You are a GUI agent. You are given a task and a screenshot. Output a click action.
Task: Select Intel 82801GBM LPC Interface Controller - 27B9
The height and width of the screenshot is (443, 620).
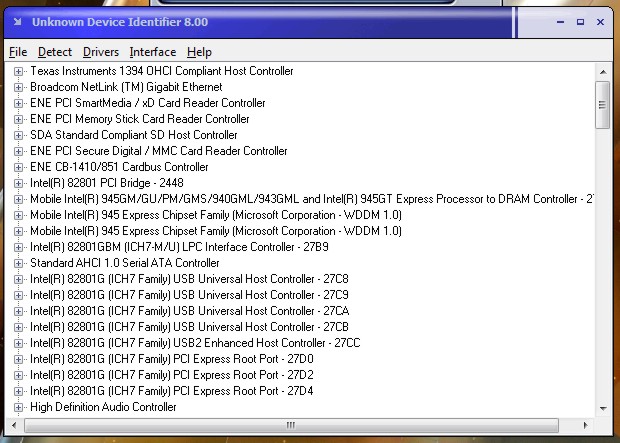click(x=179, y=247)
